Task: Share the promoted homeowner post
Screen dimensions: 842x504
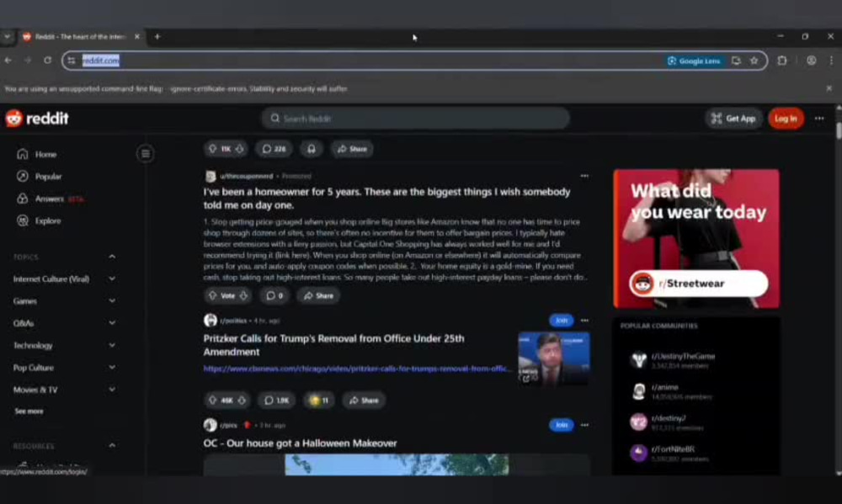Action: pyautogui.click(x=318, y=295)
